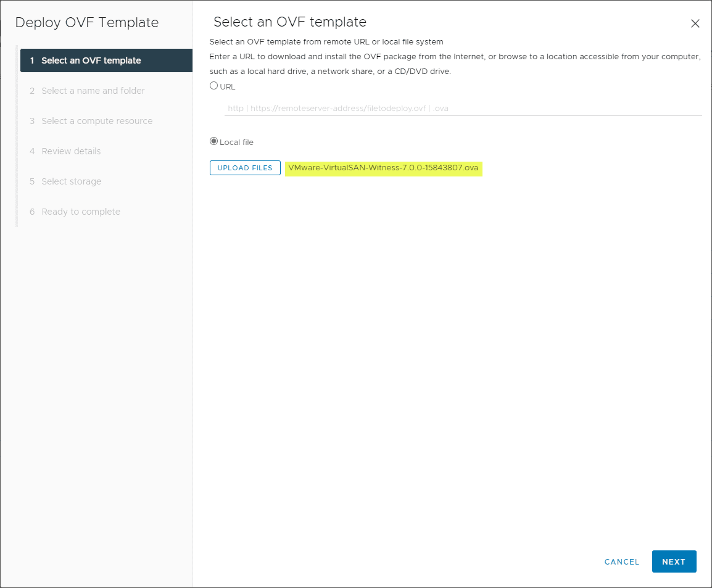The image size is (712, 588).
Task: Select the Local file radio button
Action: tap(214, 141)
